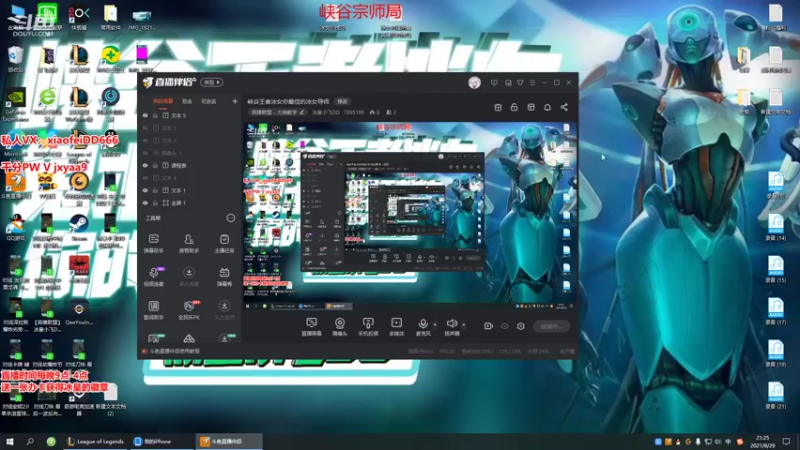
Task: Click the record icon beside the settings gear
Action: point(488,326)
